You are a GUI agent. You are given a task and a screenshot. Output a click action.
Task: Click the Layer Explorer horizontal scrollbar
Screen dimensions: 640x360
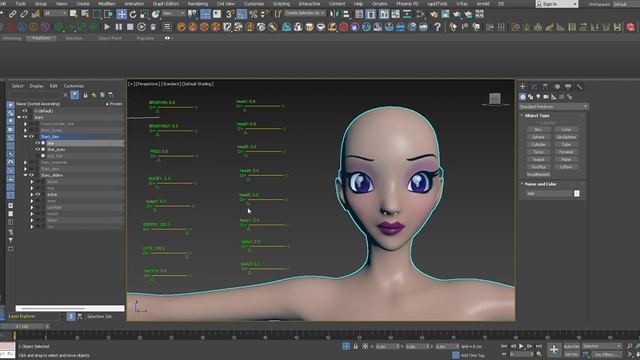pos(70,308)
